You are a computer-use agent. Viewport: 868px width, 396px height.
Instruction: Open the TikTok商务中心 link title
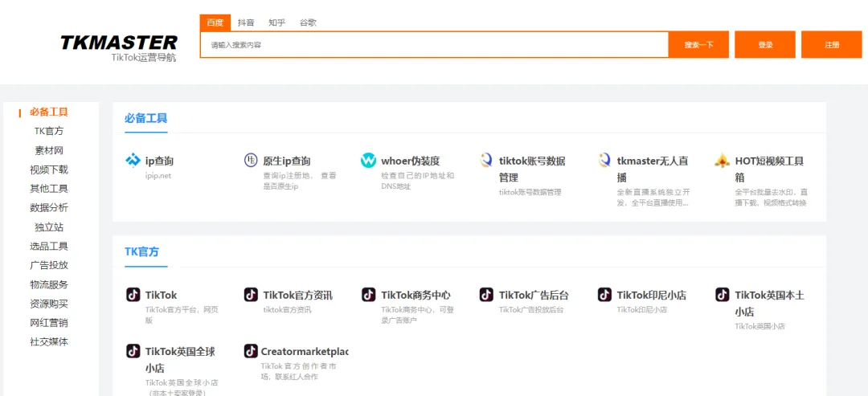(416, 296)
